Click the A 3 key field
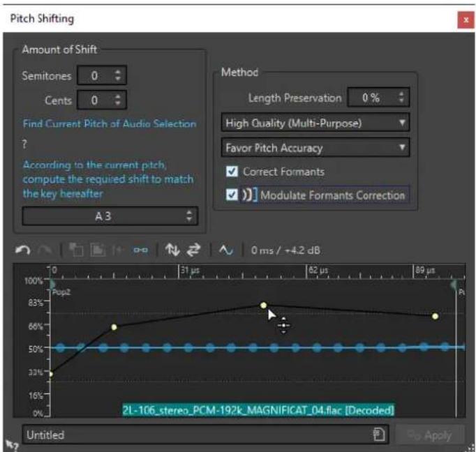Screen dimensions: 476x452 pyautogui.click(x=110, y=216)
